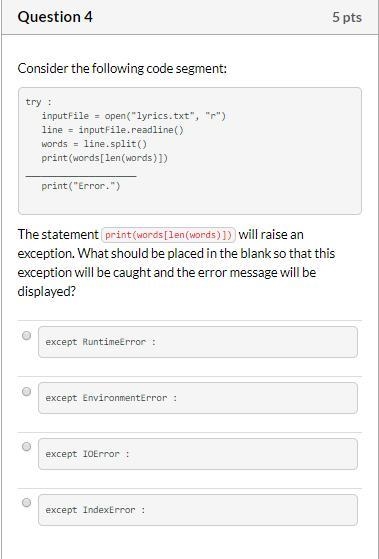Screen dimensions: 379x559
Task: Click the words = line.split() line
Action: [x=94, y=144]
